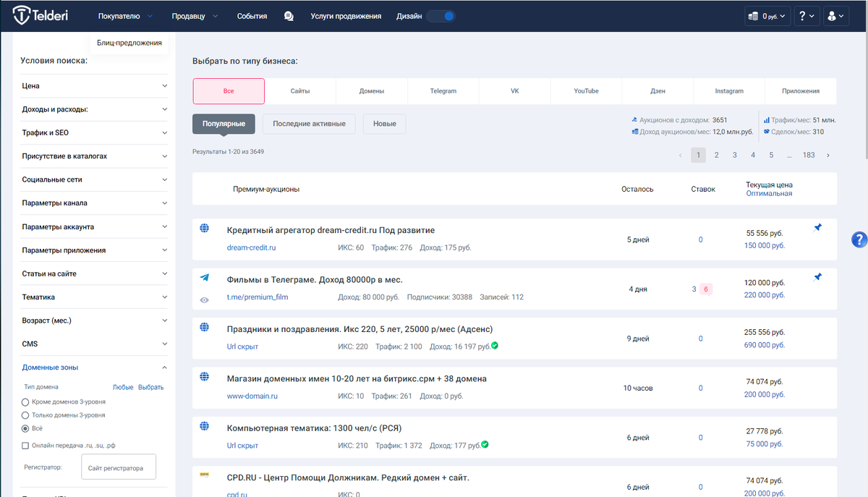Click globe icon of Компьютерная тематика listing
The width and height of the screenshot is (868, 497).
pyautogui.click(x=205, y=426)
